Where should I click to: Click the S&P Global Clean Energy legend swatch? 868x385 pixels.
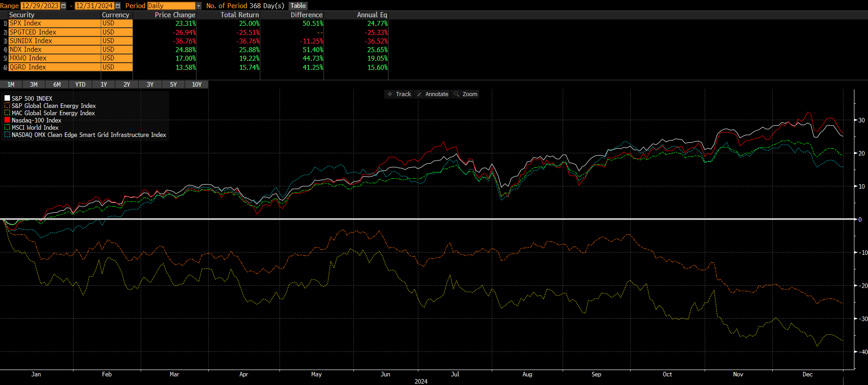pos(7,105)
